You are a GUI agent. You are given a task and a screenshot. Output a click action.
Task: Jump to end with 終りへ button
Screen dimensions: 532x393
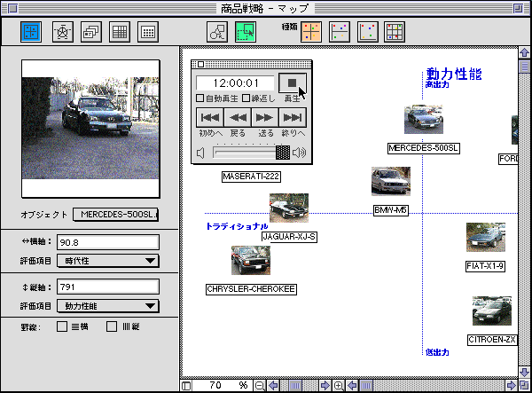click(x=293, y=117)
